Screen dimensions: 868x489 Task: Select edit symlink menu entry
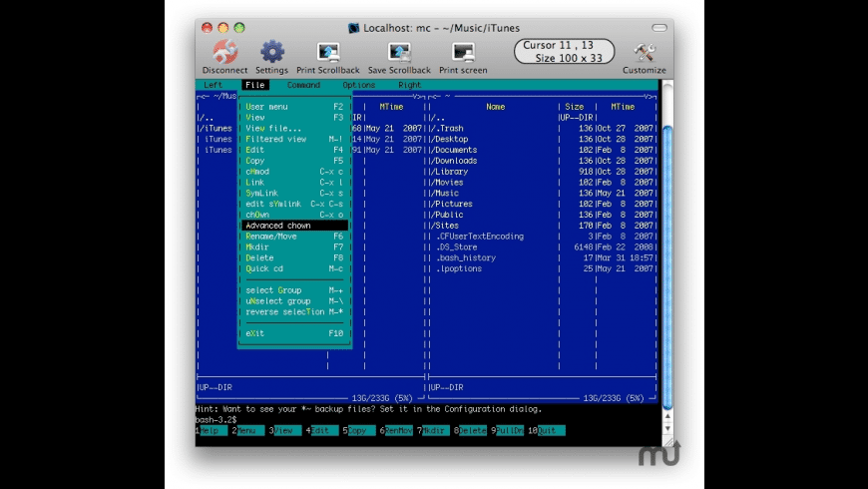coord(294,204)
